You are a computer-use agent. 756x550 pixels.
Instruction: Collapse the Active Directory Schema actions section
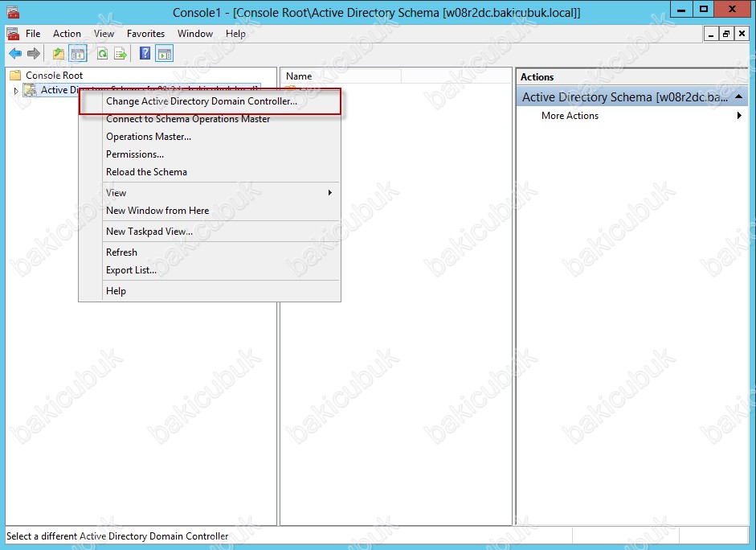point(738,97)
